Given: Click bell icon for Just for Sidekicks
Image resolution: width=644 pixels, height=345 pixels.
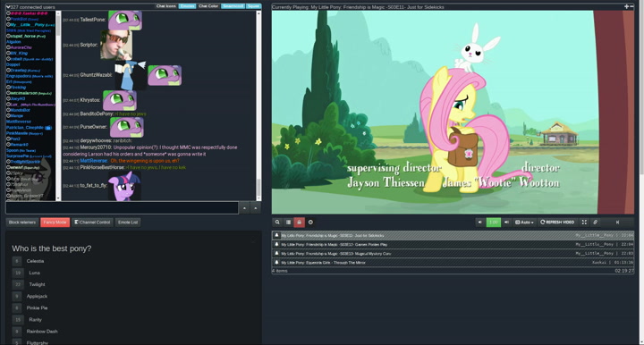Looking at the screenshot, I should coord(276,235).
